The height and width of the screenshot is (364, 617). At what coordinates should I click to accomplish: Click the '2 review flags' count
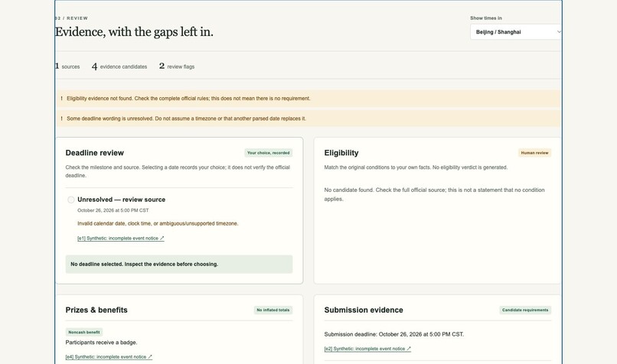177,67
